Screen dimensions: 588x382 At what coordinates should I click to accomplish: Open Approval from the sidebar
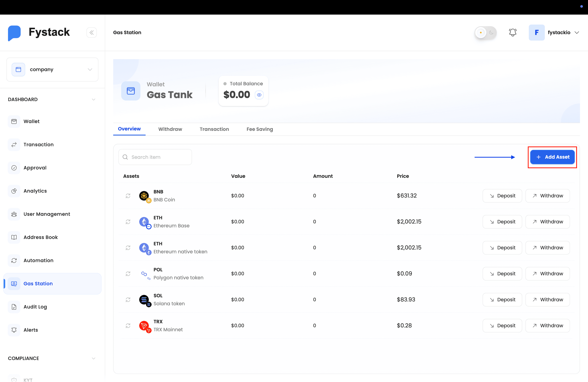(35, 168)
